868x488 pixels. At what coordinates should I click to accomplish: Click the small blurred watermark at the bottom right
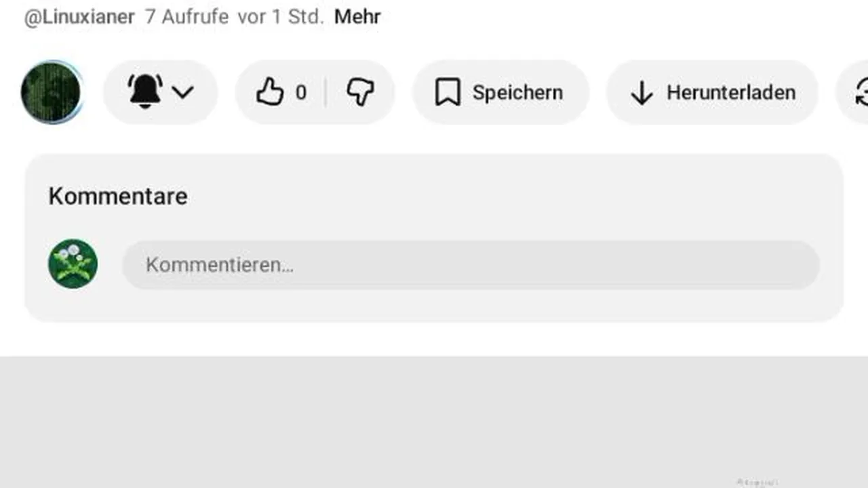click(757, 482)
